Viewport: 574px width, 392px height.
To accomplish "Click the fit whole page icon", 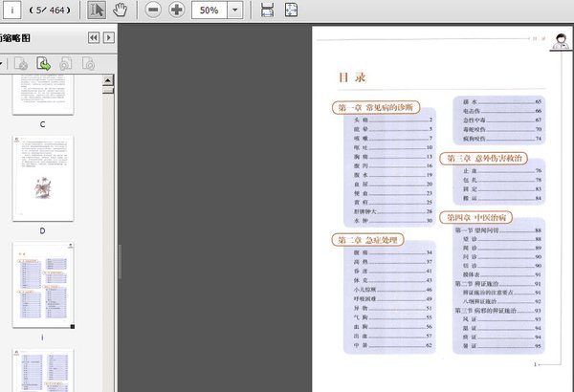I will 291,10.
